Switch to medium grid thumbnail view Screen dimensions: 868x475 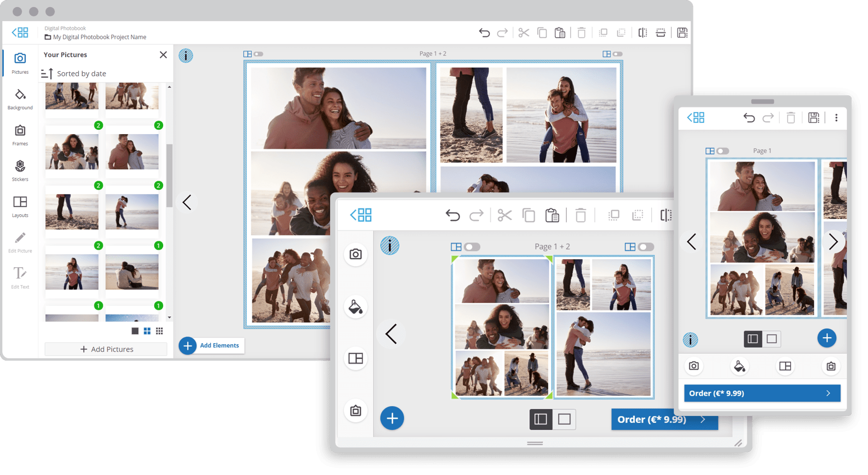click(147, 331)
